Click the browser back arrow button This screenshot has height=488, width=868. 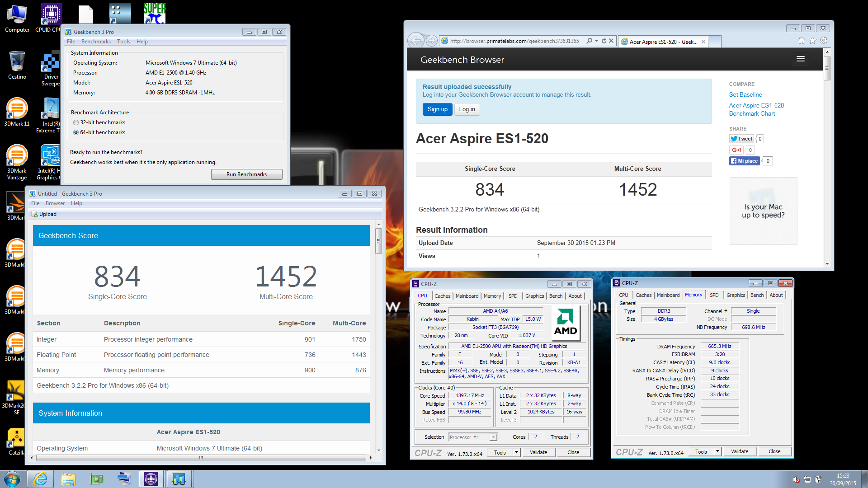416,41
